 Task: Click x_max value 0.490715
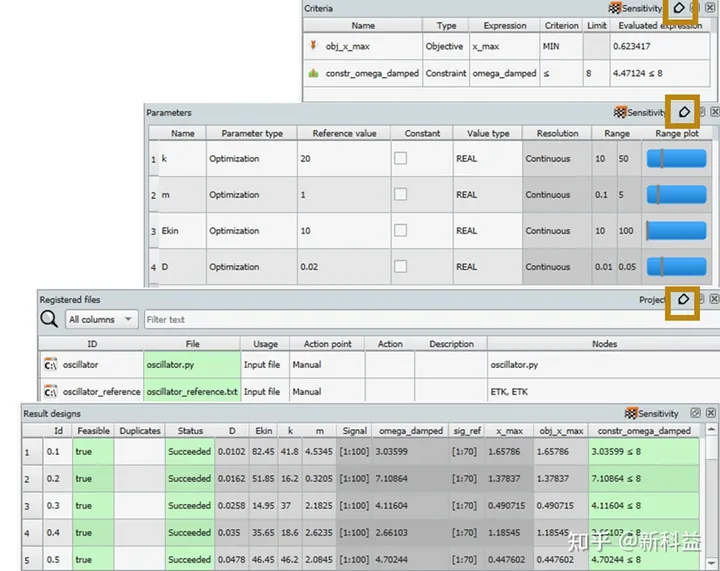509,505
